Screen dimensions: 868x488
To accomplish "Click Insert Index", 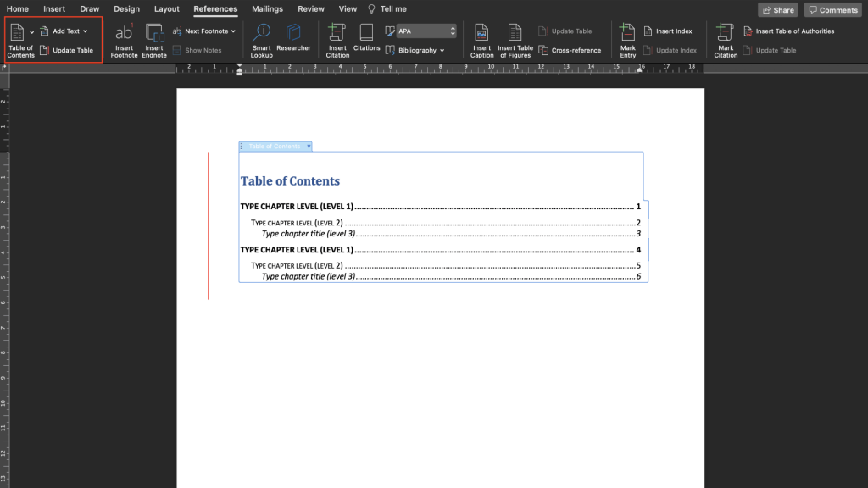I will tap(668, 31).
